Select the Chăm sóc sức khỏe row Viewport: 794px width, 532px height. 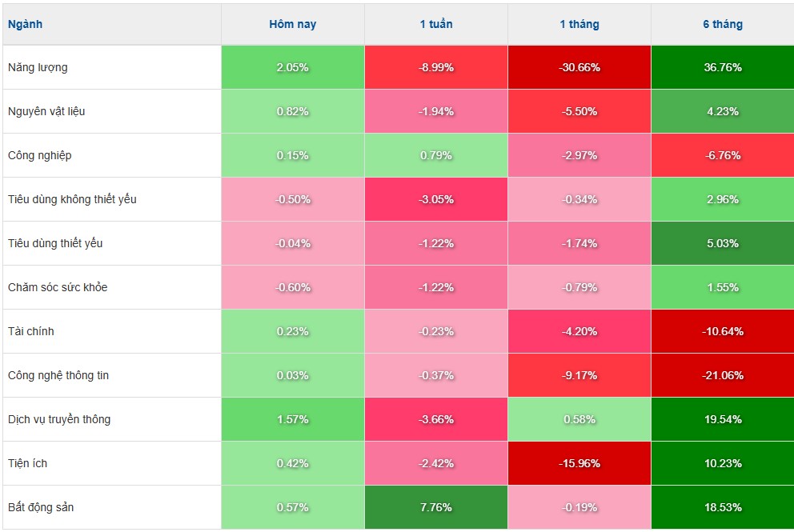point(58,287)
